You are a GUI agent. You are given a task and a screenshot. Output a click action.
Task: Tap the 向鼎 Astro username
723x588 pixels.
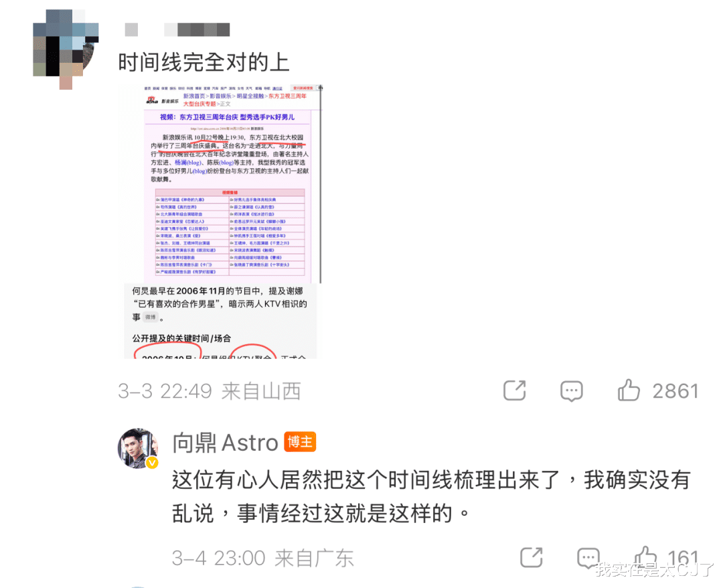225,443
